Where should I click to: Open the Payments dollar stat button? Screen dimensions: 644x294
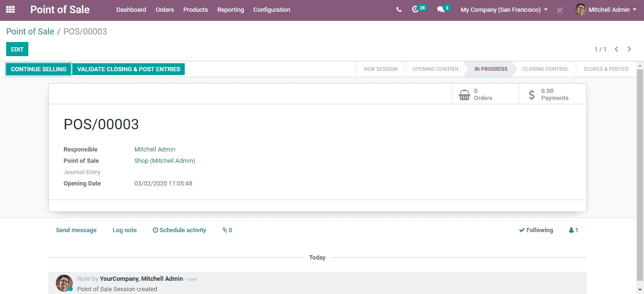553,94
